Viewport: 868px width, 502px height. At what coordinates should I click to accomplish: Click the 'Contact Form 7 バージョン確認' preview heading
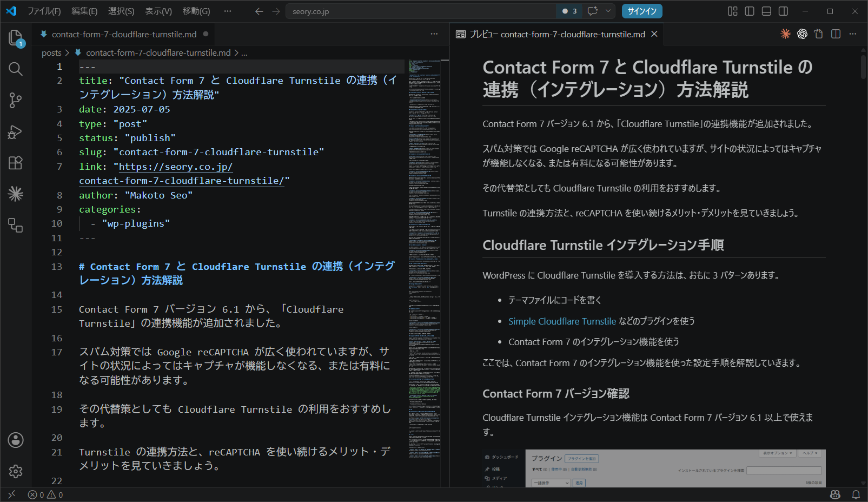pos(556,394)
